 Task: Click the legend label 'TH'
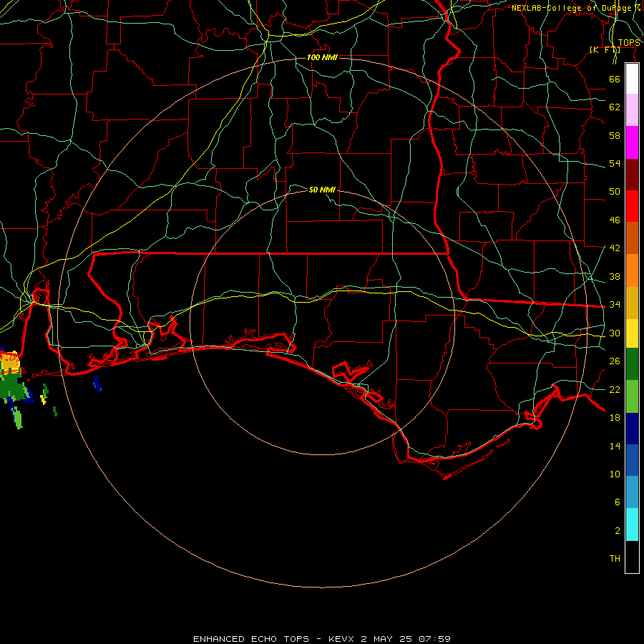pos(615,559)
